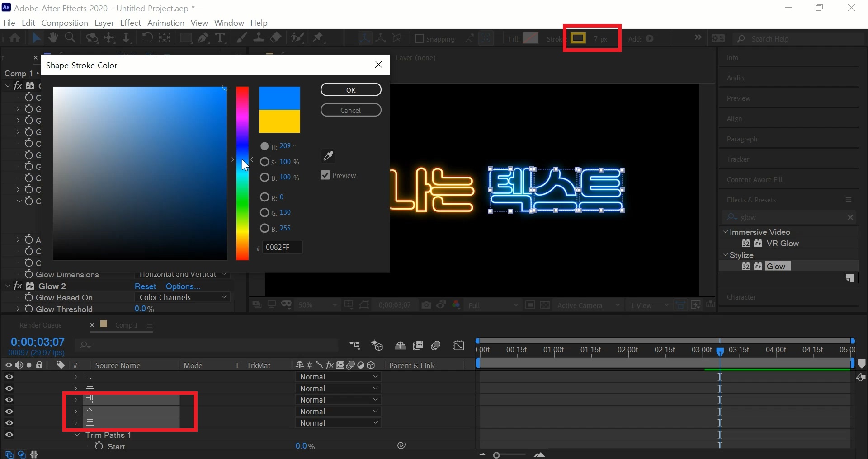Select the H hue radio button
The height and width of the screenshot is (459, 868).
coord(264,146)
